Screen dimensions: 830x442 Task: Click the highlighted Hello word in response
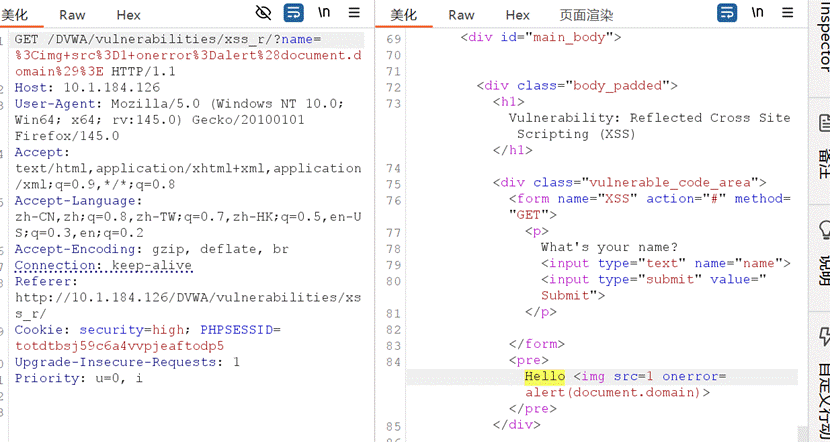[545, 376]
